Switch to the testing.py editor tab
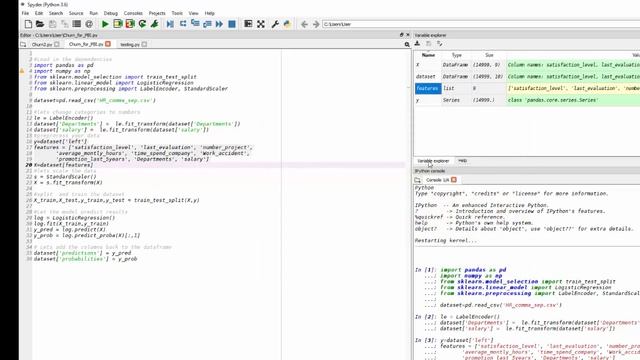 (x=130, y=44)
